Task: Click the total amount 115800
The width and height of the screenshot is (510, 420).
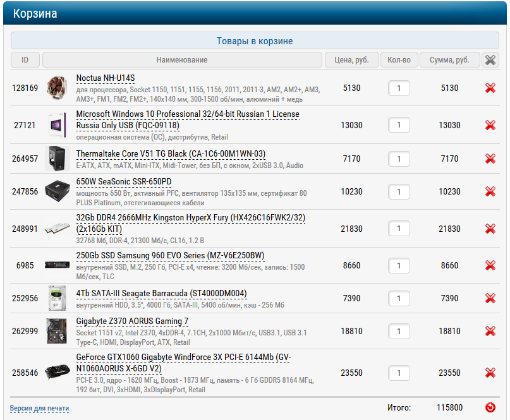Action: (x=449, y=407)
